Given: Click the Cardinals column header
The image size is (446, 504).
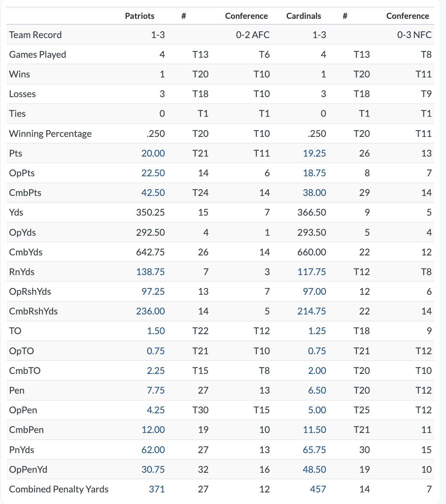Looking at the screenshot, I should [303, 16].
